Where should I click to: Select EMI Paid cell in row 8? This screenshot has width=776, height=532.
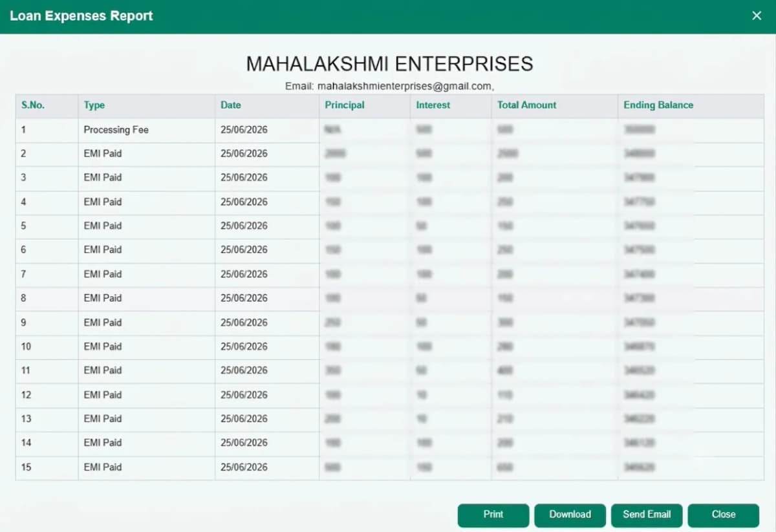coord(147,299)
